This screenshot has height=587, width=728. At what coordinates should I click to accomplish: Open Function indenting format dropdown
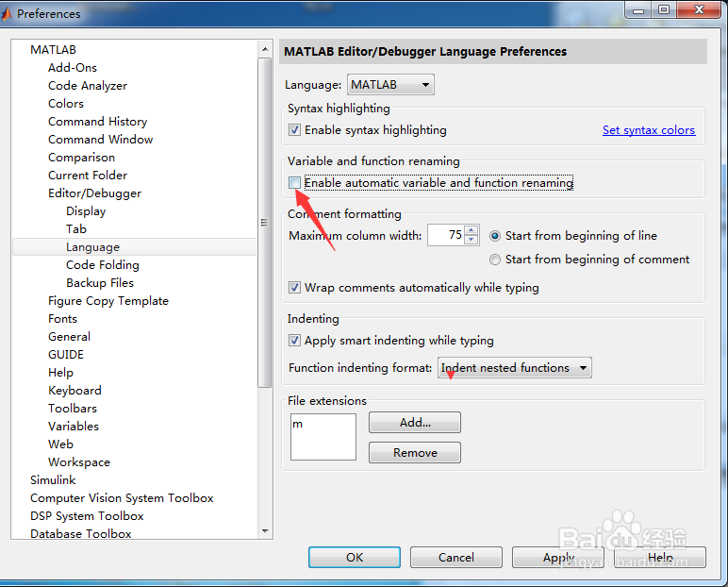tap(515, 368)
